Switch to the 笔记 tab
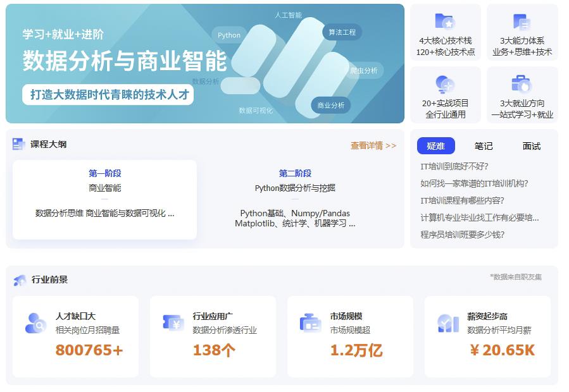 coord(484,146)
